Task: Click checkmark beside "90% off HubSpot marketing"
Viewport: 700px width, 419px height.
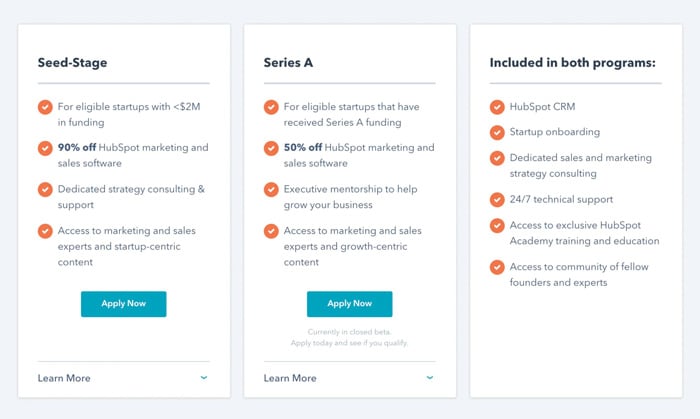Action: (x=45, y=148)
